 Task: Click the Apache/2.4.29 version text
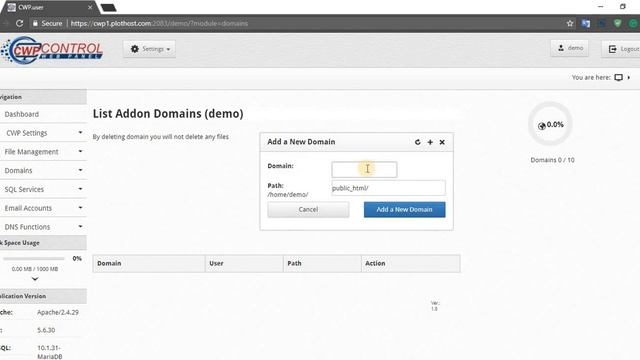point(58,312)
